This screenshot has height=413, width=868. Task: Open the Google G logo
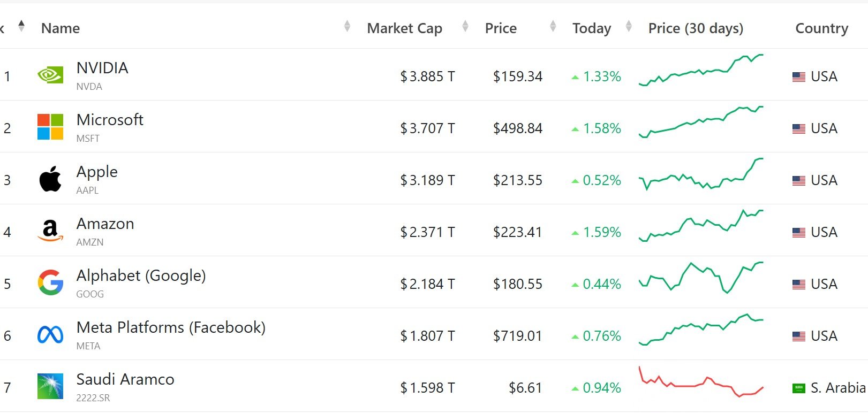50,282
